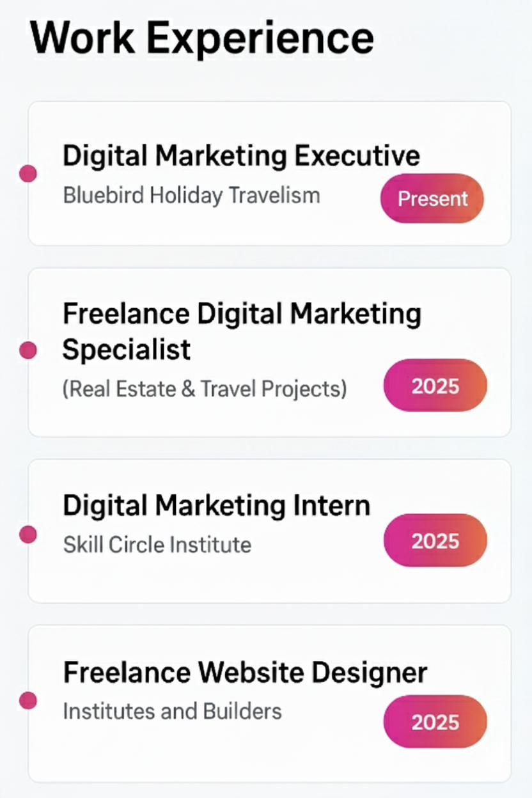Select the Skill Circle Institute text
Viewport: 532px width, 798px height.
click(157, 545)
